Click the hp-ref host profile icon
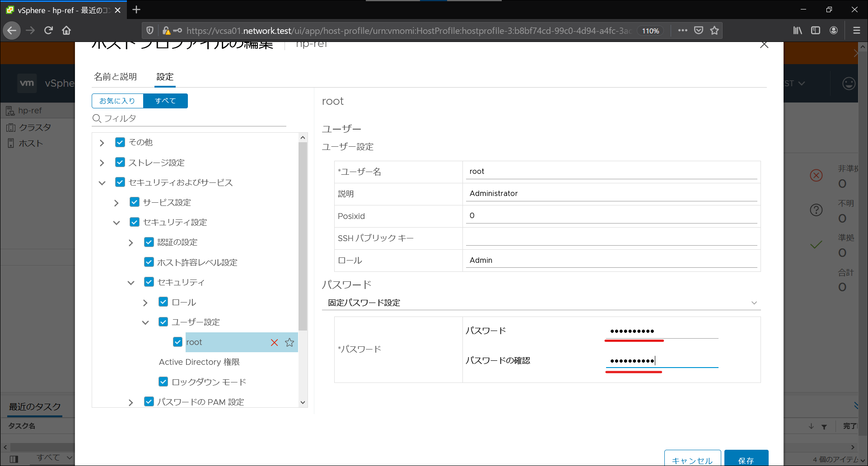The image size is (868, 466). (10, 111)
